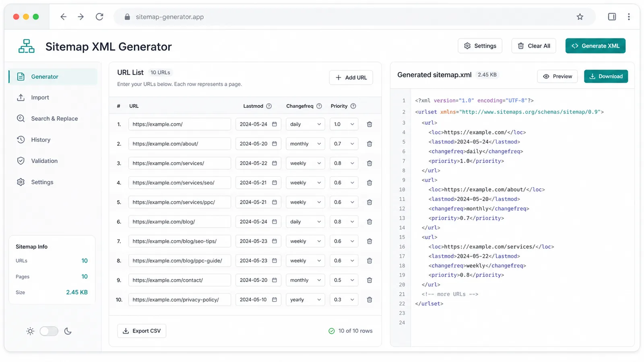This screenshot has height=362, width=644.
Task: Open Priority dropdown showing 0.7
Action: coord(344,144)
